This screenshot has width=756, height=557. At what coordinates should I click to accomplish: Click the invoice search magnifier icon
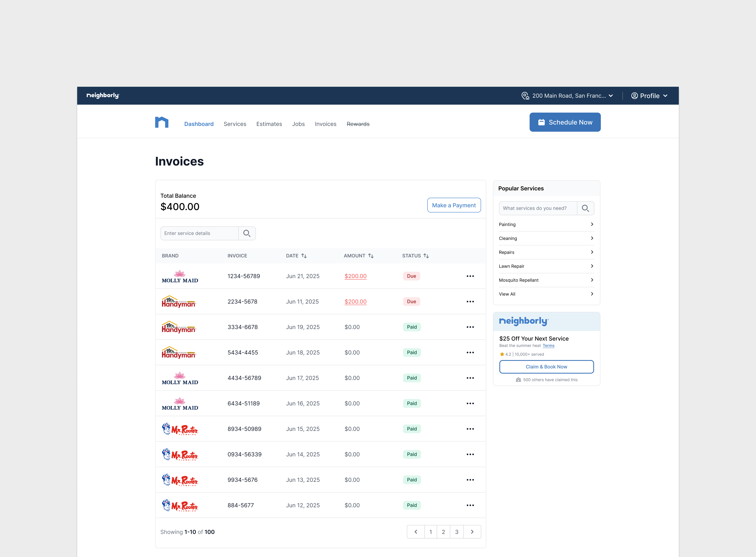pos(247,233)
